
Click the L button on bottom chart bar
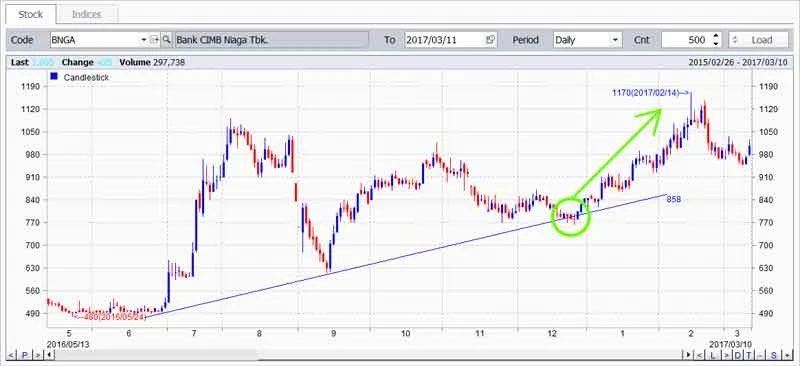[713, 355]
